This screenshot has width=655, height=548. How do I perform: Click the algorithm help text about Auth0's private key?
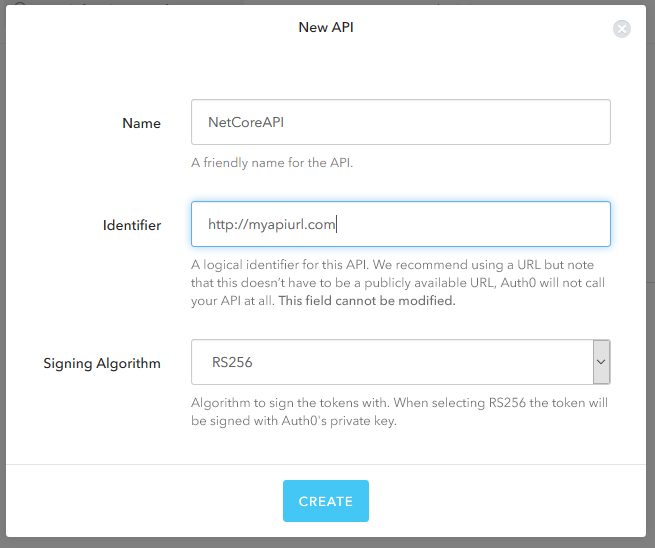pyautogui.click(x=399, y=411)
